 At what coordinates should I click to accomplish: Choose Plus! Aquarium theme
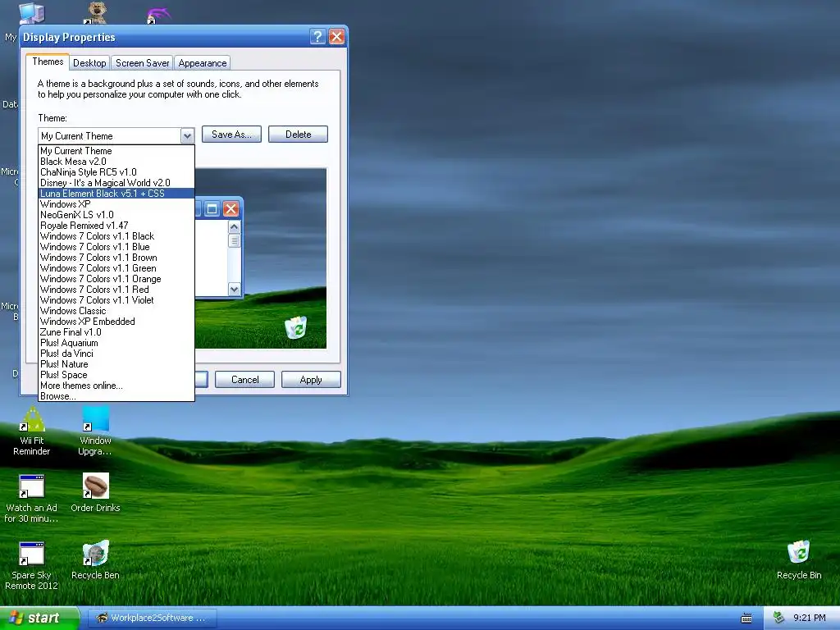pyautogui.click(x=116, y=343)
